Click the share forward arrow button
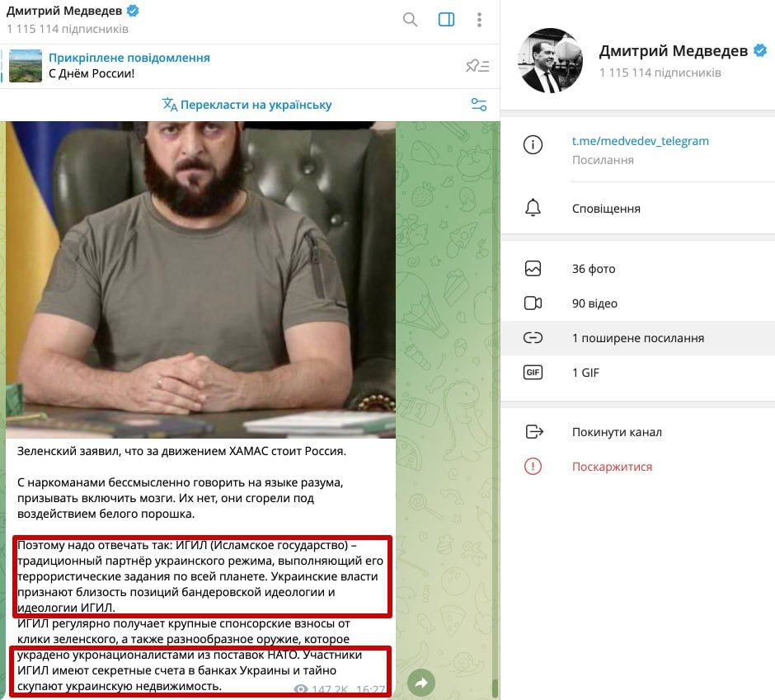Image resolution: width=775 pixels, height=700 pixels. tap(421, 683)
